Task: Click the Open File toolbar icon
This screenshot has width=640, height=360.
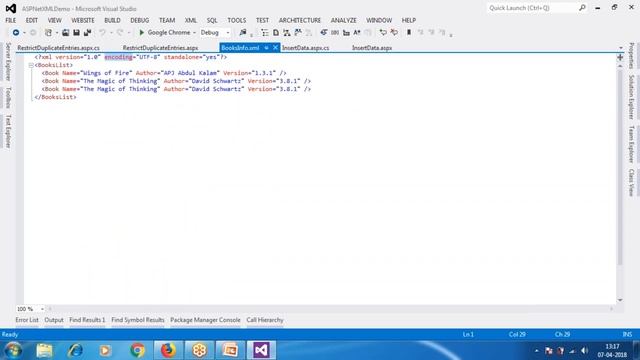Action: click(x=65, y=33)
